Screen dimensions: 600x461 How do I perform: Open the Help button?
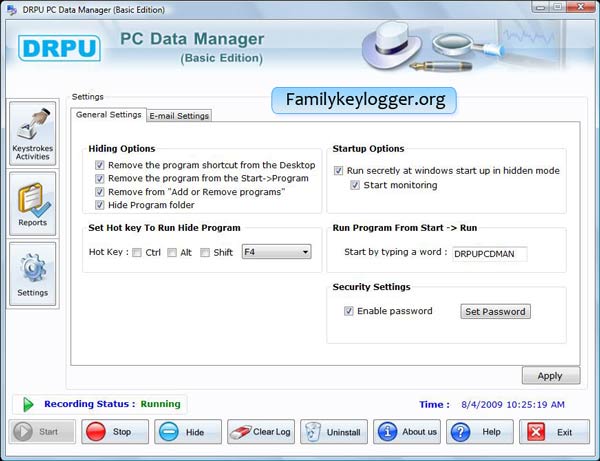click(x=480, y=432)
